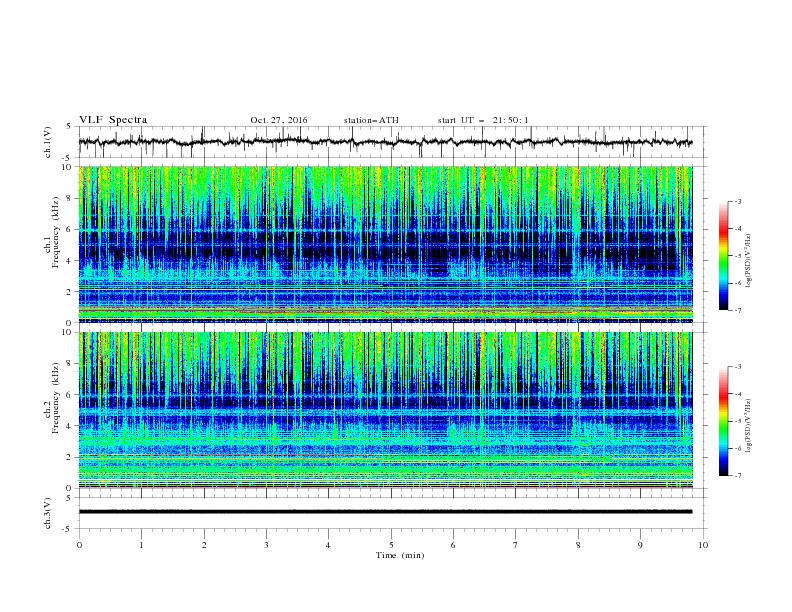Select the ch.2 colorbar "log(PSD)(V²/Hz)" label
Screen dimensions: 792x612
(749, 425)
